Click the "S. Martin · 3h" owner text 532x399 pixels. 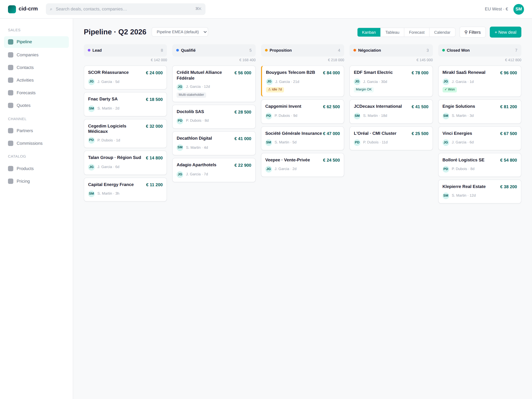click(x=108, y=194)
